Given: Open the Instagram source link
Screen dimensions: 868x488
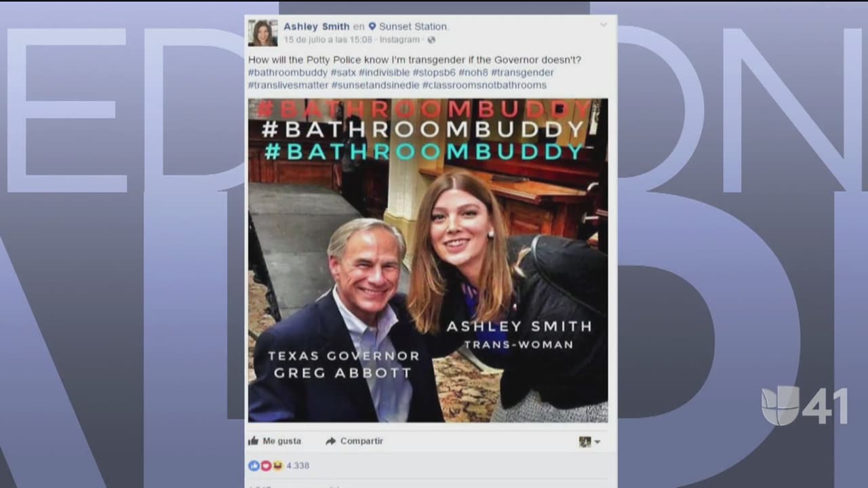Looking at the screenshot, I should (401, 40).
